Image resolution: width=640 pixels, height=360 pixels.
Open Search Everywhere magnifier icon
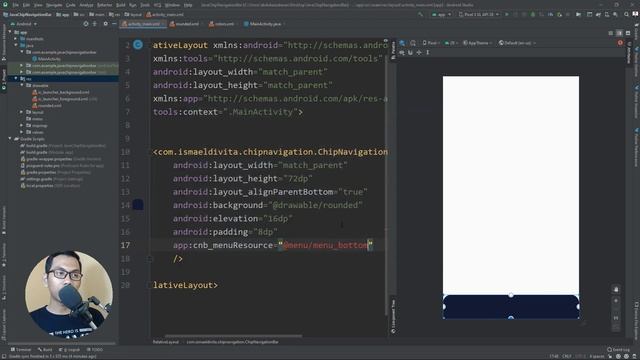point(627,14)
